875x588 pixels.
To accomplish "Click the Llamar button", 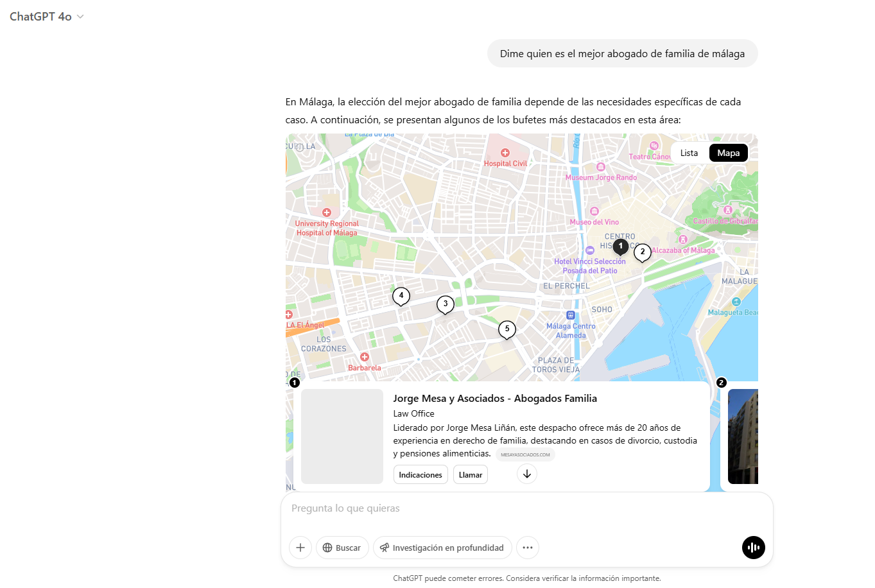I will pos(471,475).
